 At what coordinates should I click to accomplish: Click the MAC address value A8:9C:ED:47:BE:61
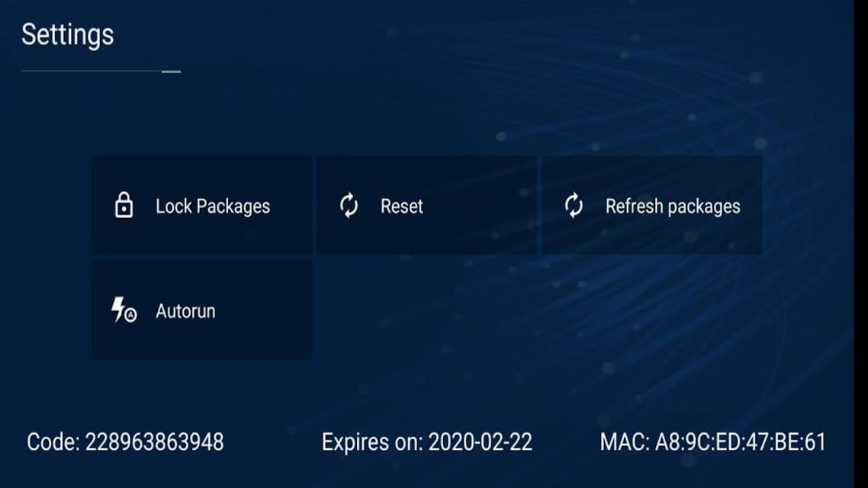pos(740,442)
